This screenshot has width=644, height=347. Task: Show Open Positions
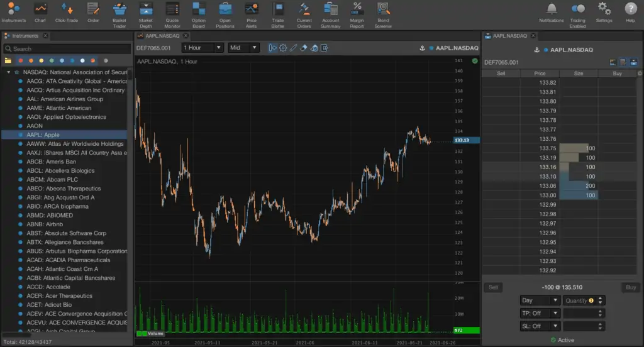point(225,15)
